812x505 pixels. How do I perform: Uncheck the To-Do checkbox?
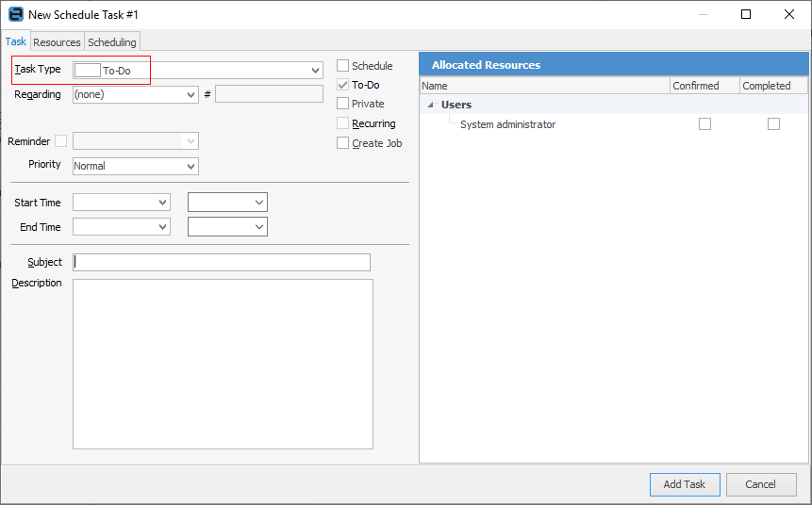343,85
